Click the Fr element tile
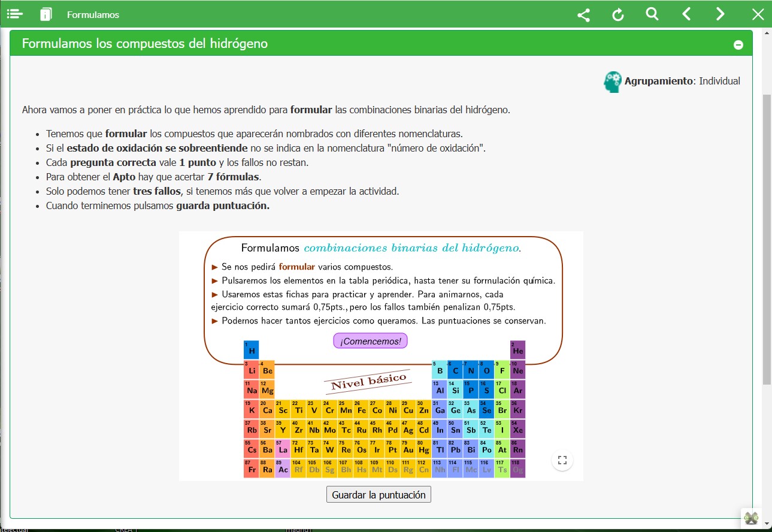 [252, 468]
